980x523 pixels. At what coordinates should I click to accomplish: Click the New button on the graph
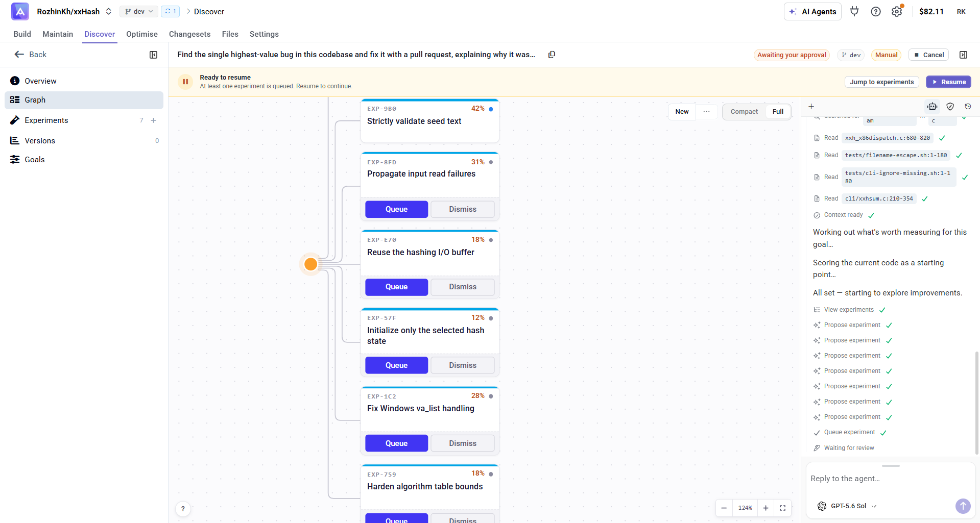pos(682,112)
